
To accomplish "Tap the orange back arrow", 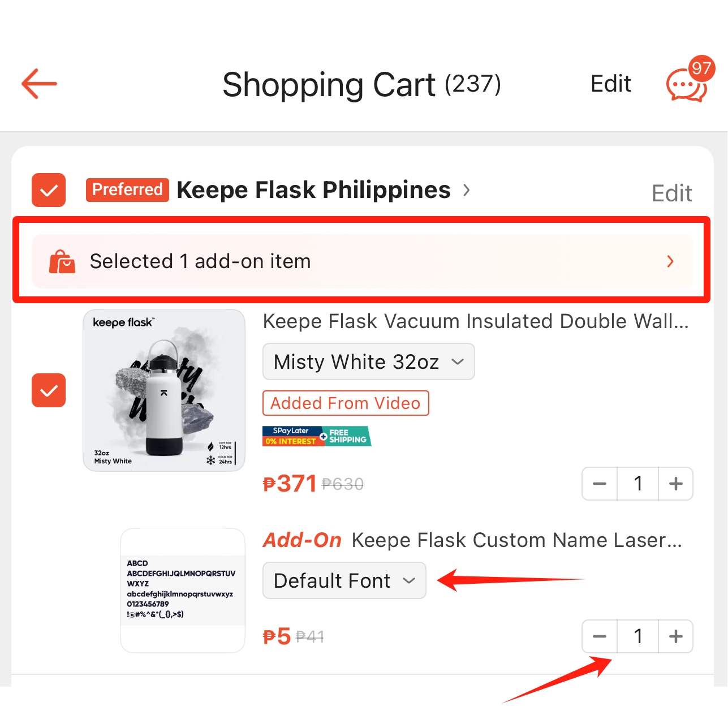I will click(x=39, y=84).
